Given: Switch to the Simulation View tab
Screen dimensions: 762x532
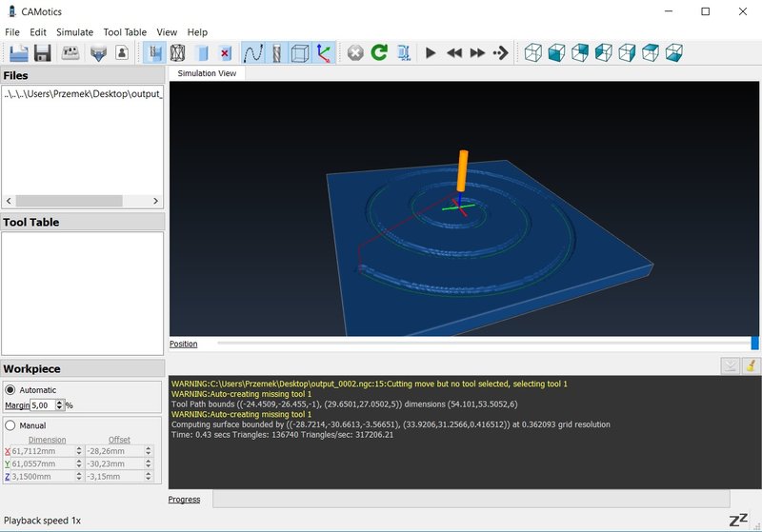Looking at the screenshot, I should coord(207,73).
